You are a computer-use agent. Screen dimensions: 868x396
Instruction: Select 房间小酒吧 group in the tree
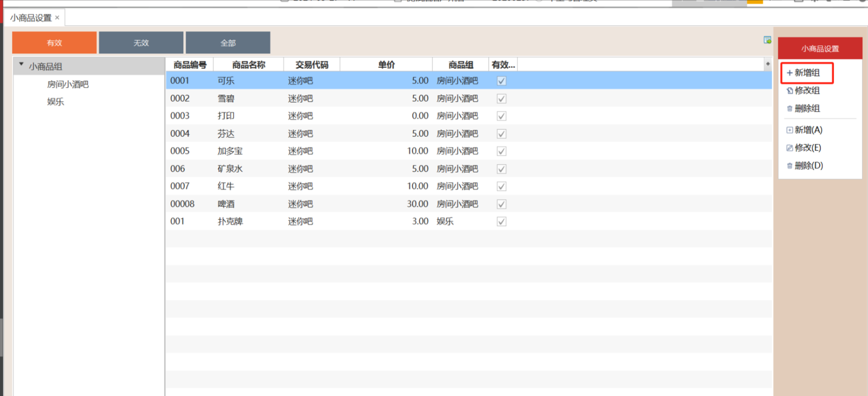click(x=68, y=85)
